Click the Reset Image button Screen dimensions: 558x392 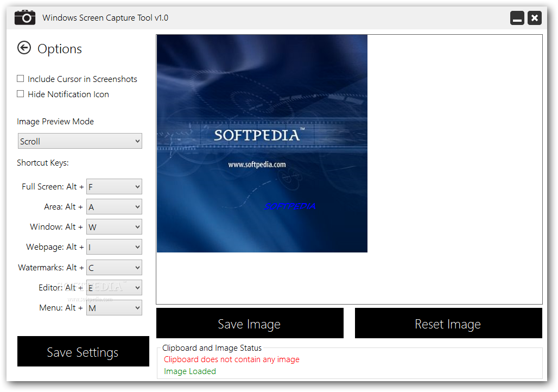click(x=448, y=323)
